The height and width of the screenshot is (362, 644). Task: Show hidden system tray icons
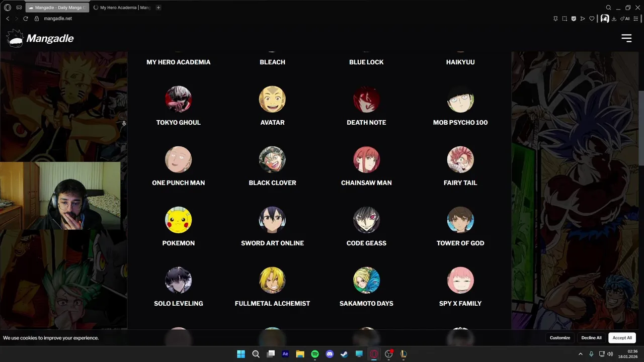[x=581, y=354]
